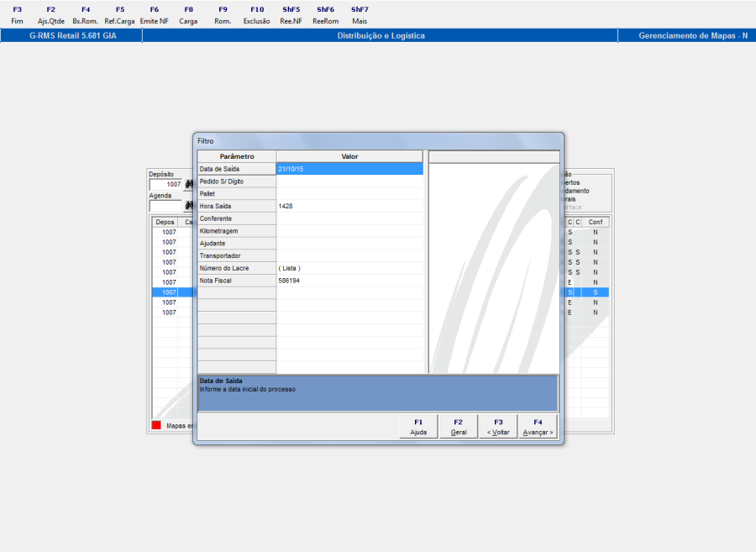Go back with F3 Voltar button

(498, 427)
